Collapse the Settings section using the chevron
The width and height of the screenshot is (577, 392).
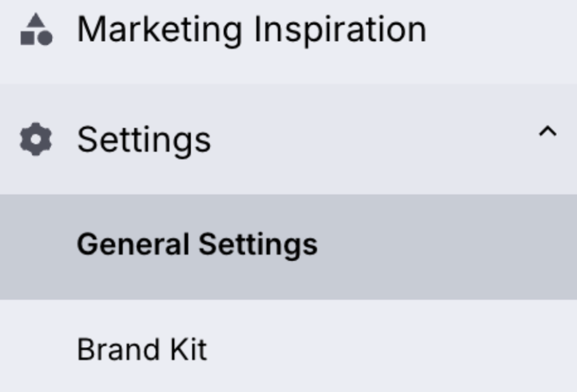(x=547, y=132)
